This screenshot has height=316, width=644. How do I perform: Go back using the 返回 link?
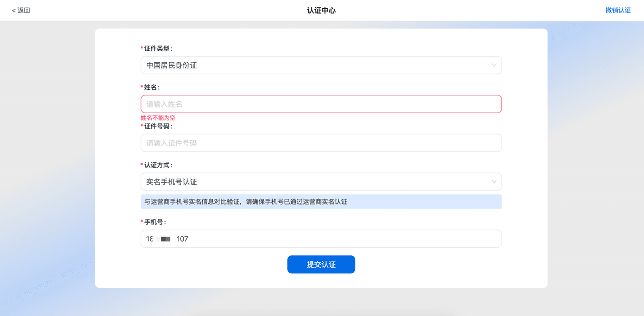point(21,10)
